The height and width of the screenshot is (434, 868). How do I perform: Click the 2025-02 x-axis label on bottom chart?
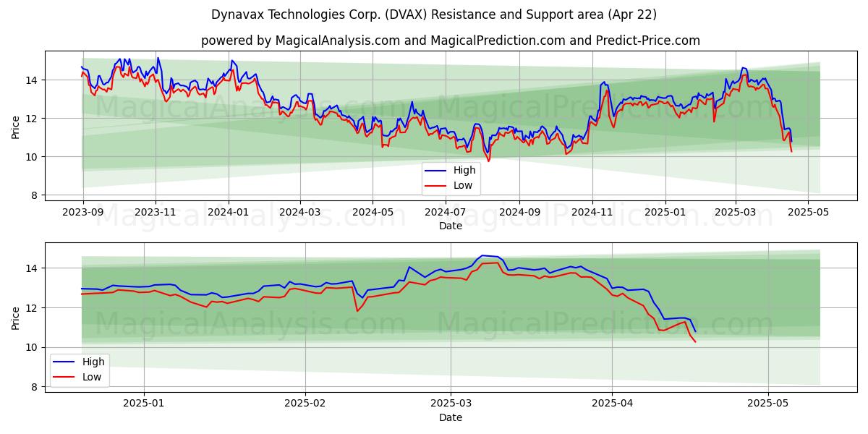click(x=305, y=404)
